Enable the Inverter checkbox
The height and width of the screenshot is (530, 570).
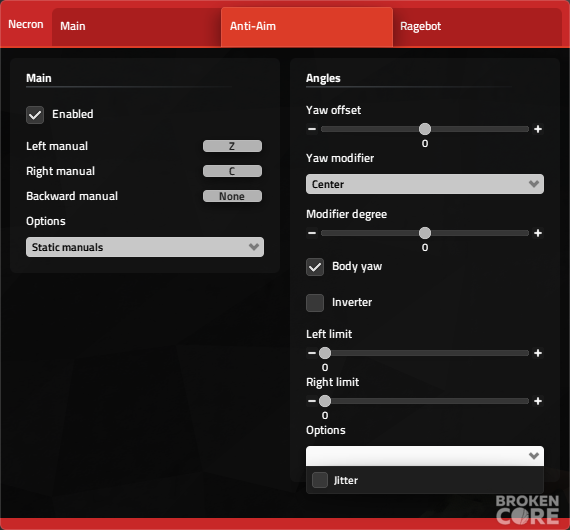(x=315, y=303)
